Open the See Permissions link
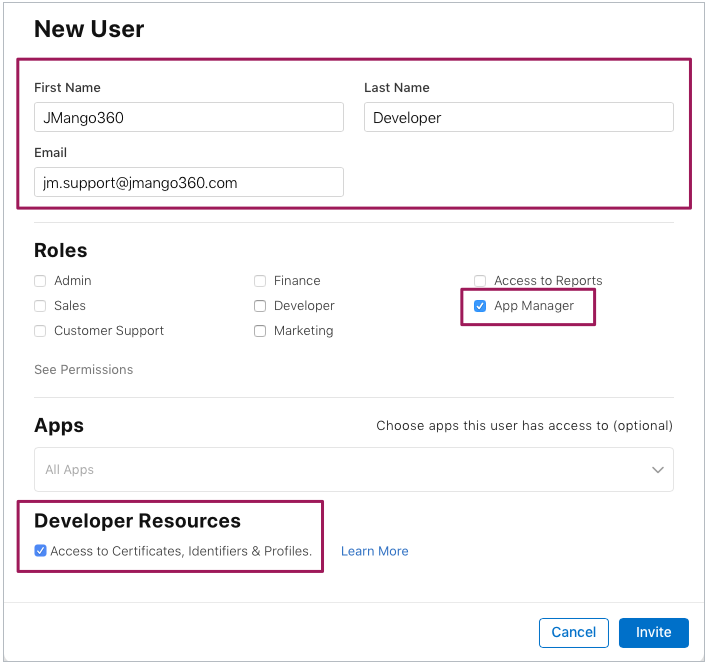This screenshot has height=665, width=709. coord(83,370)
